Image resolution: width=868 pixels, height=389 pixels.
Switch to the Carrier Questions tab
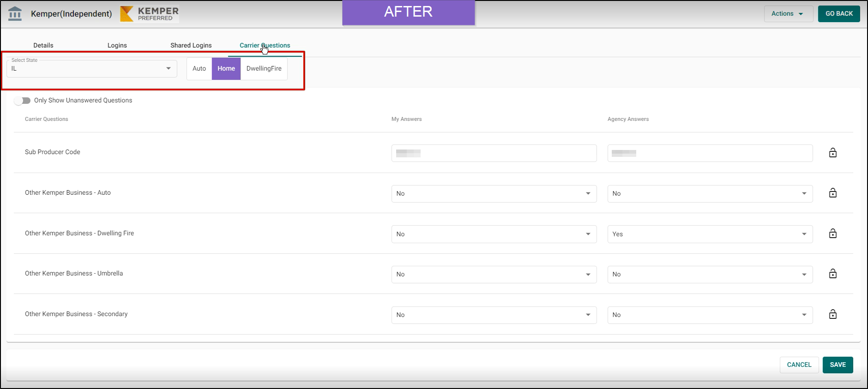(265, 45)
